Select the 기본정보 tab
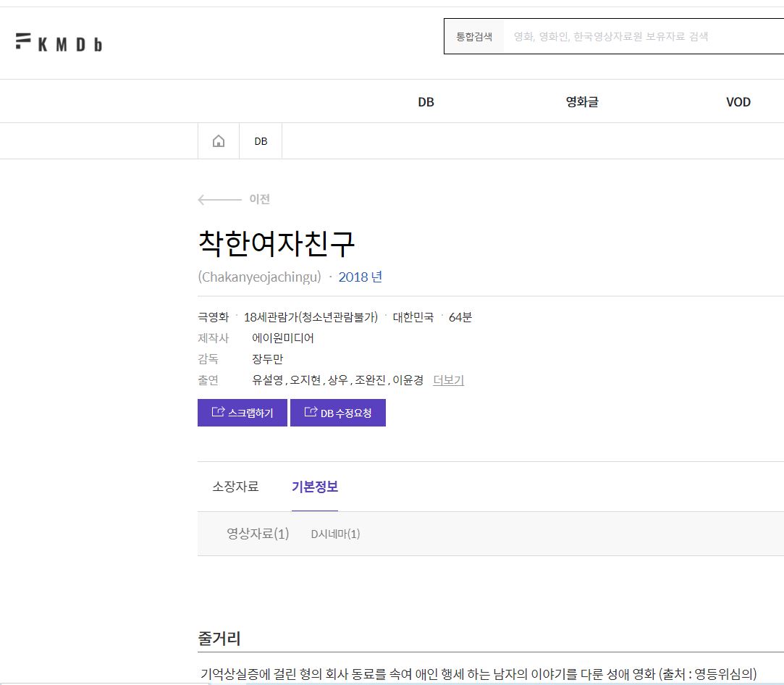Viewport: 784px width, 685px height. click(x=315, y=487)
